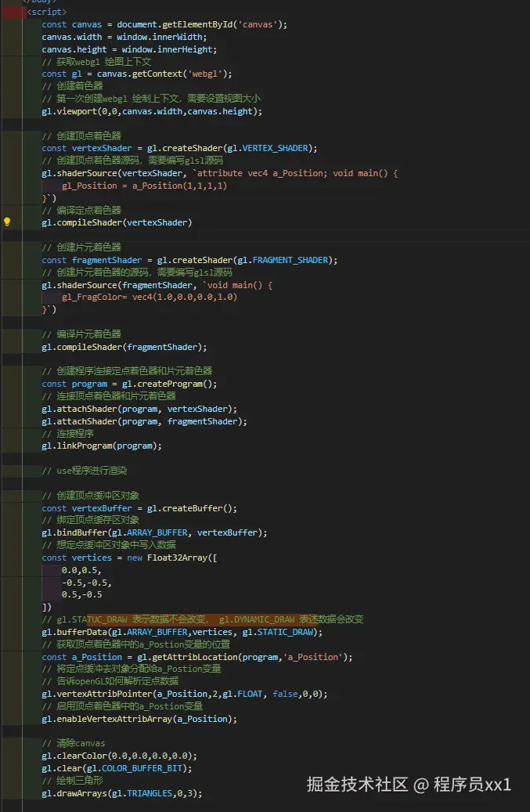530x812 pixels.
Task: Click gl.compileShader(fragmentShader); line
Action: coord(124,347)
